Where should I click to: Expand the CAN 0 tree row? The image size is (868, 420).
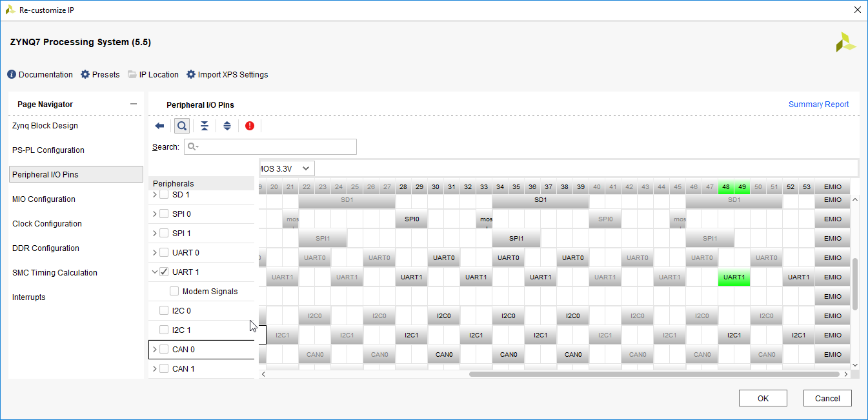154,349
